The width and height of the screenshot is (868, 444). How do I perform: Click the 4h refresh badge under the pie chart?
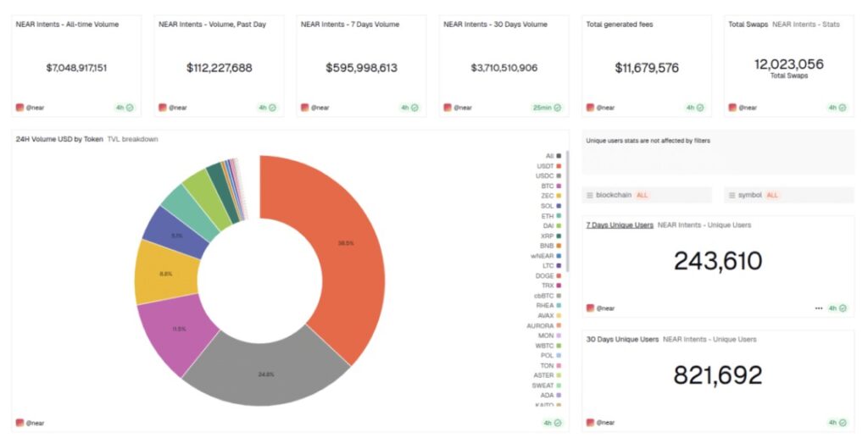pos(552,423)
